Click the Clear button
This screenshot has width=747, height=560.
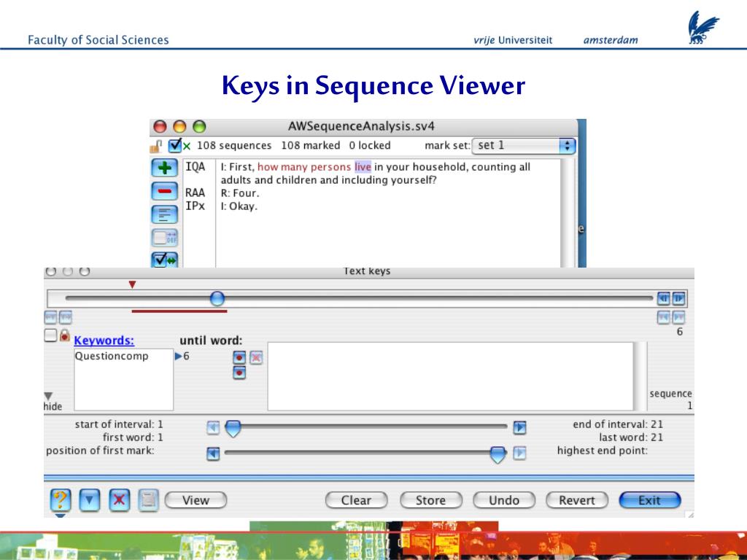pyautogui.click(x=356, y=500)
